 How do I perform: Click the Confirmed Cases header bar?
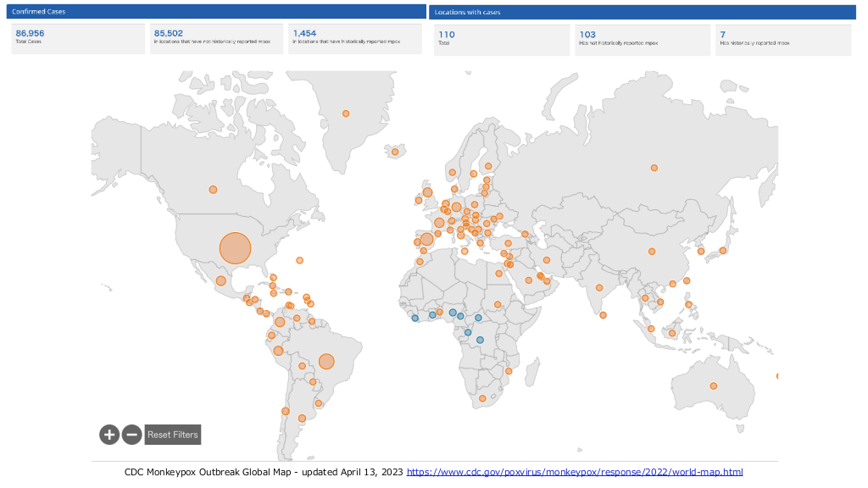[218, 12]
